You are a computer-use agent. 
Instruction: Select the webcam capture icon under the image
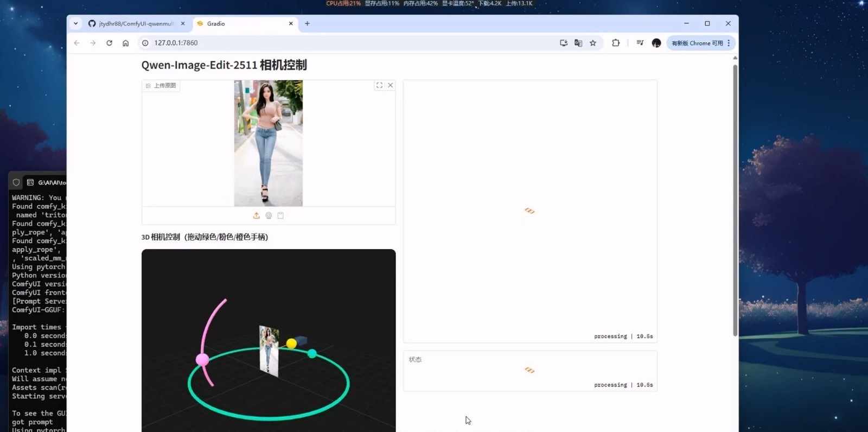point(269,215)
